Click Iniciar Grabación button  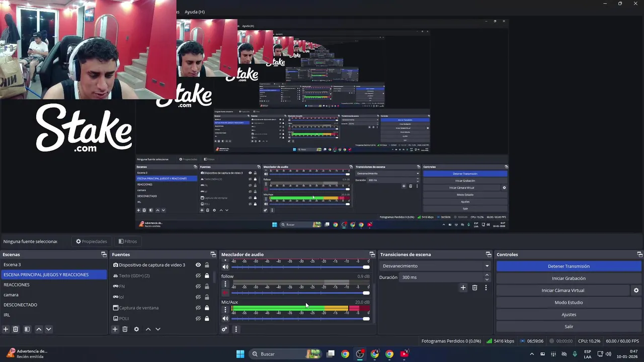[569, 278]
